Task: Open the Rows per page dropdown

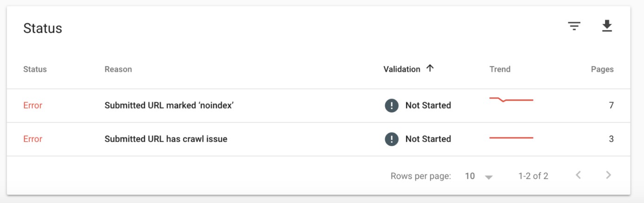Action: coord(488,176)
